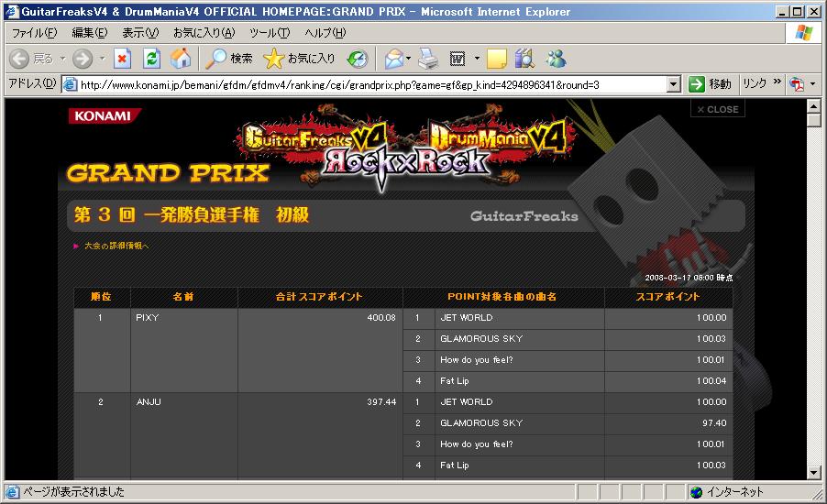The image size is (827, 504).
Task: Open the Back button history dropdown
Action: coord(62,59)
